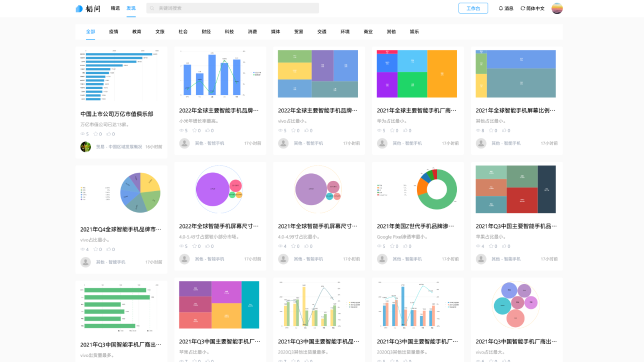The image size is (644, 362).
Task: Switch to the 精选 tab
Action: click(x=115, y=8)
